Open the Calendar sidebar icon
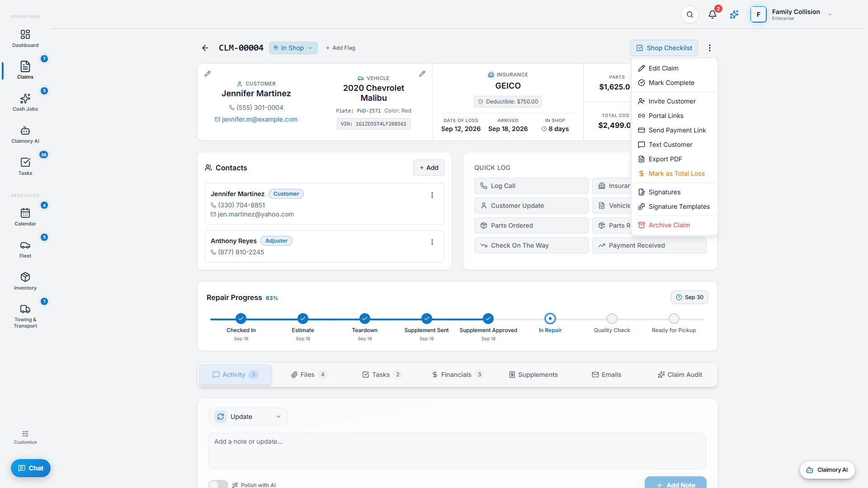 25,217
